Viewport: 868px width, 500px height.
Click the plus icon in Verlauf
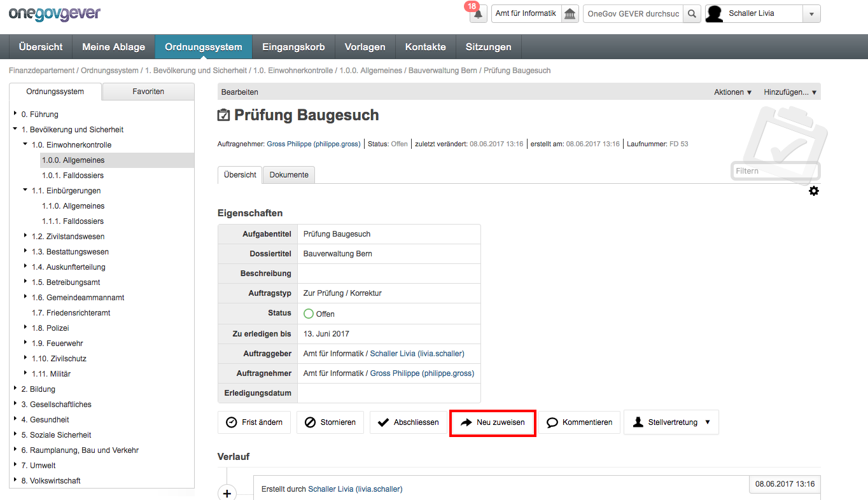pos(227,493)
